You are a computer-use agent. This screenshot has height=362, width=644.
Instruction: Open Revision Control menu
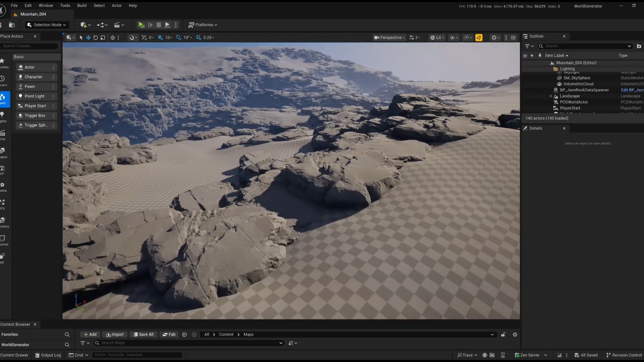click(624, 355)
